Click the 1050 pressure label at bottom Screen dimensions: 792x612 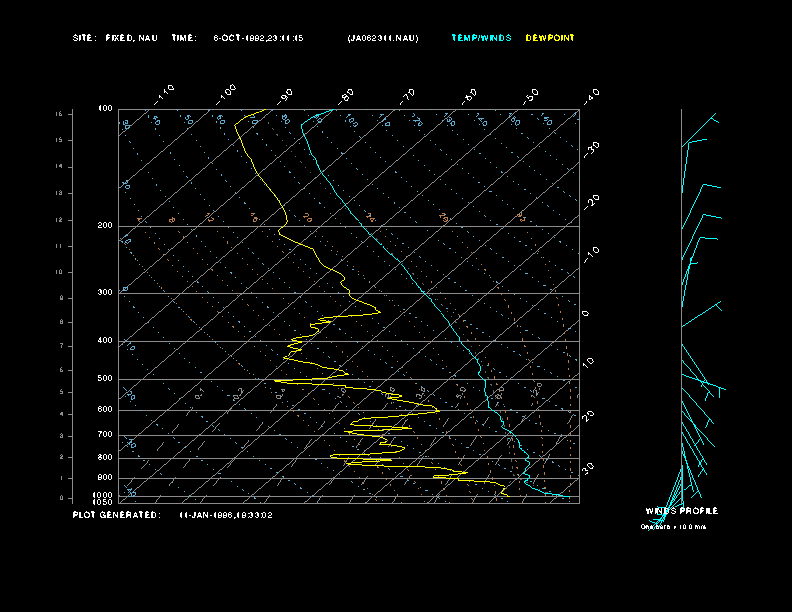(x=103, y=502)
